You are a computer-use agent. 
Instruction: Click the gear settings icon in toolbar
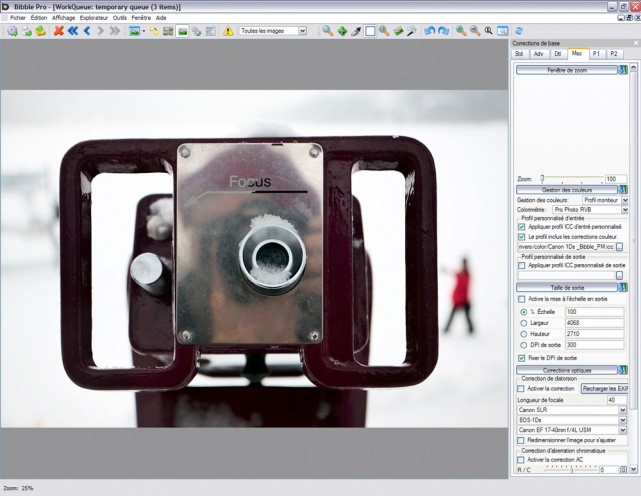click(12, 31)
